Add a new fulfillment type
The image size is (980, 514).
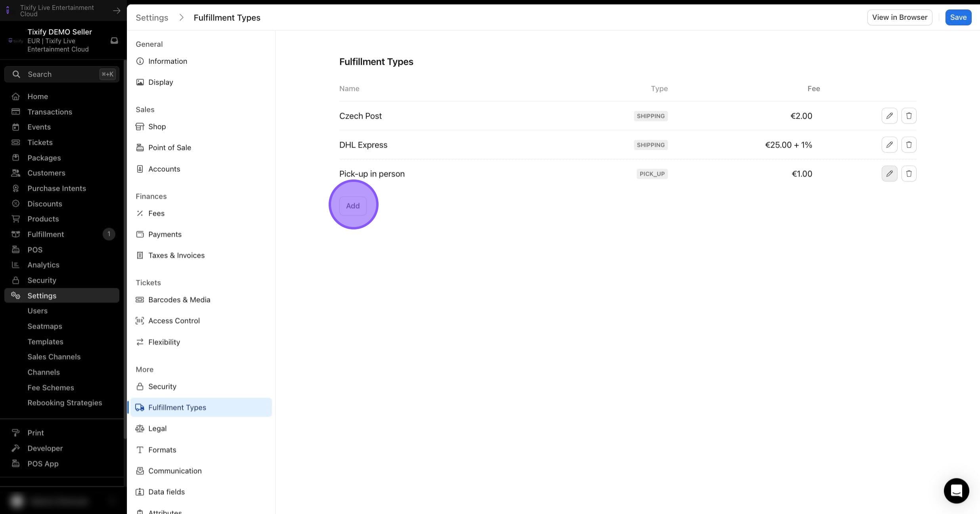coord(353,206)
